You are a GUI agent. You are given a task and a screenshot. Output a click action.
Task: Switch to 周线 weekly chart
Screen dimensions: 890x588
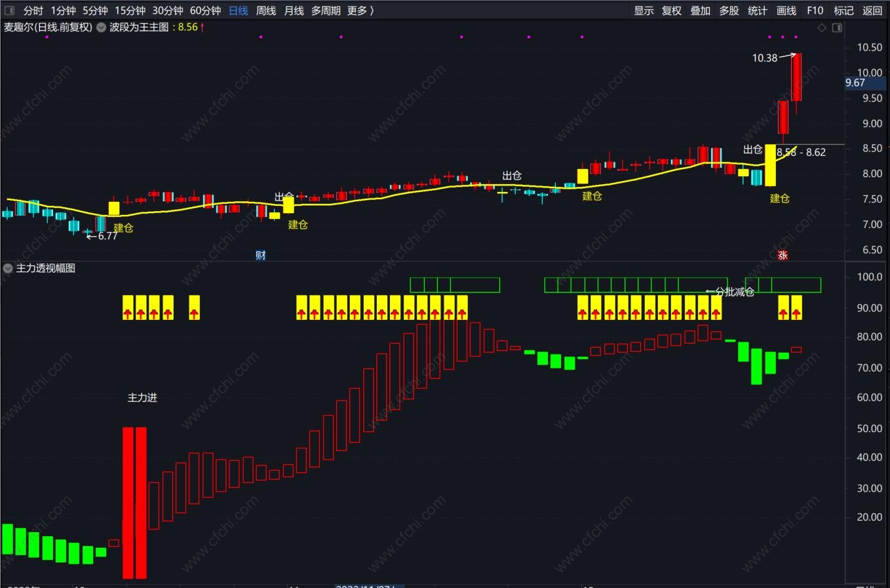click(266, 10)
